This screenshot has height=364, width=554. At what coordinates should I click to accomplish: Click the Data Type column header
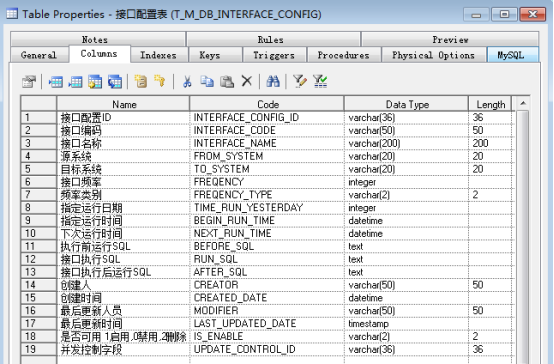406,104
